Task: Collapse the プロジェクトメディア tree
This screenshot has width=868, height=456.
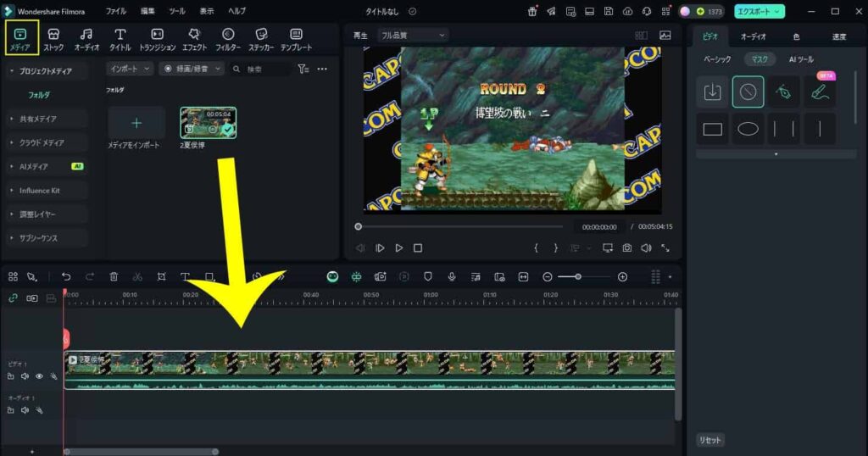Action: [x=12, y=71]
